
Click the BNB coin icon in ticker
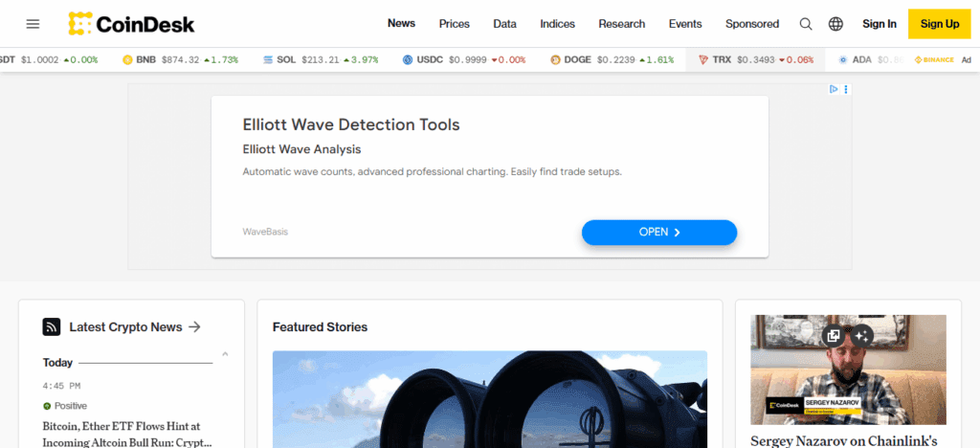(x=127, y=60)
